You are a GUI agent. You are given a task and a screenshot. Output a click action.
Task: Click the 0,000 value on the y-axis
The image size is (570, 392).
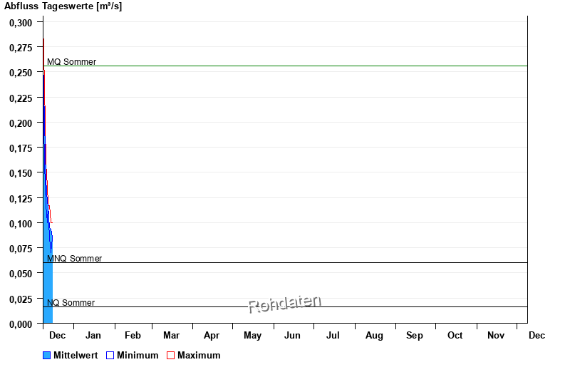click(x=21, y=324)
